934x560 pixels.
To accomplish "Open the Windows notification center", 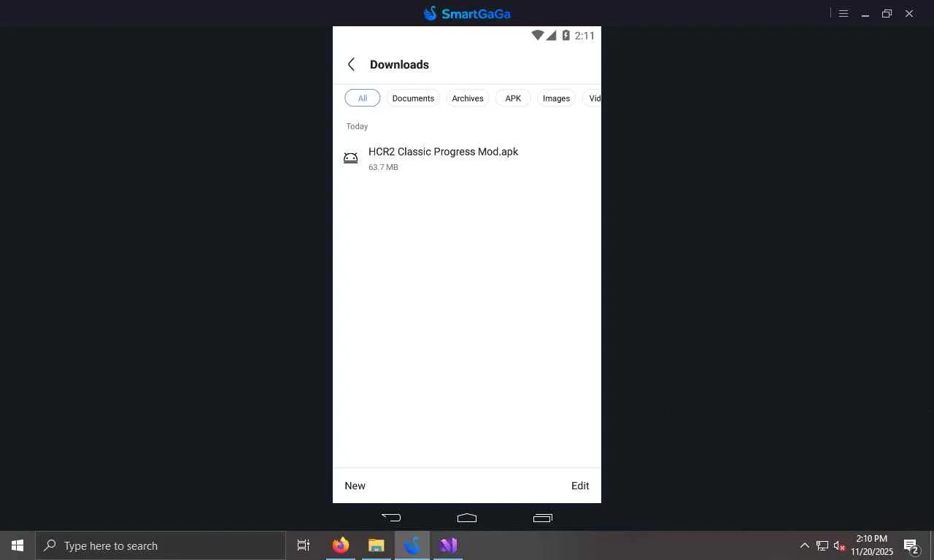I will pos(911,545).
